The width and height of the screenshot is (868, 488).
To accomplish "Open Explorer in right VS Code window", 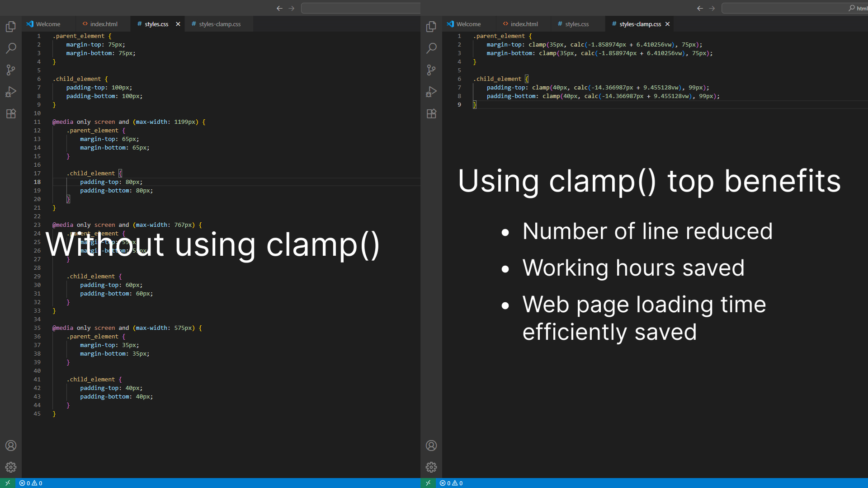I will coord(431,27).
